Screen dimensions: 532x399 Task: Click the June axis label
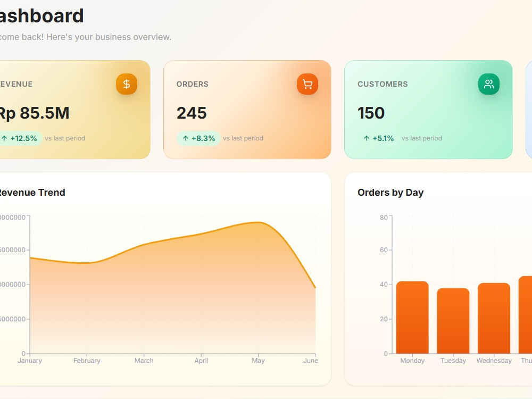[311, 361]
